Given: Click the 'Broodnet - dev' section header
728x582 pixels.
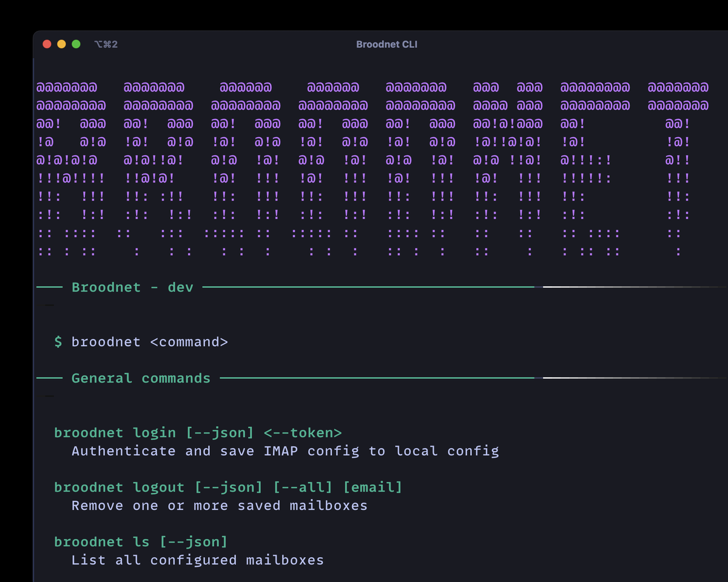Looking at the screenshot, I should (132, 287).
